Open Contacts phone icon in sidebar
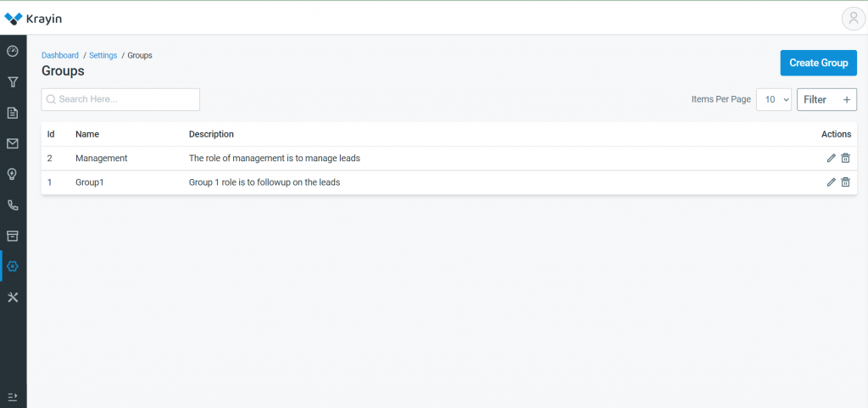 point(12,205)
